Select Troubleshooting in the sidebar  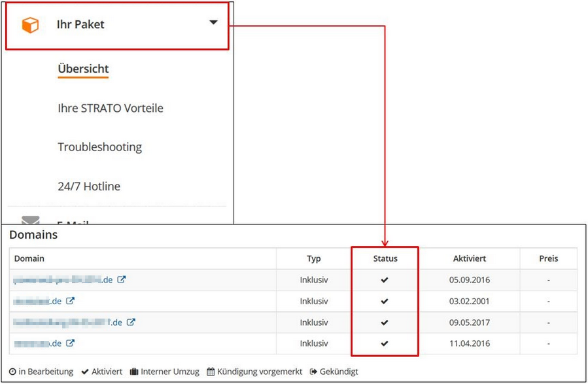[x=99, y=147]
